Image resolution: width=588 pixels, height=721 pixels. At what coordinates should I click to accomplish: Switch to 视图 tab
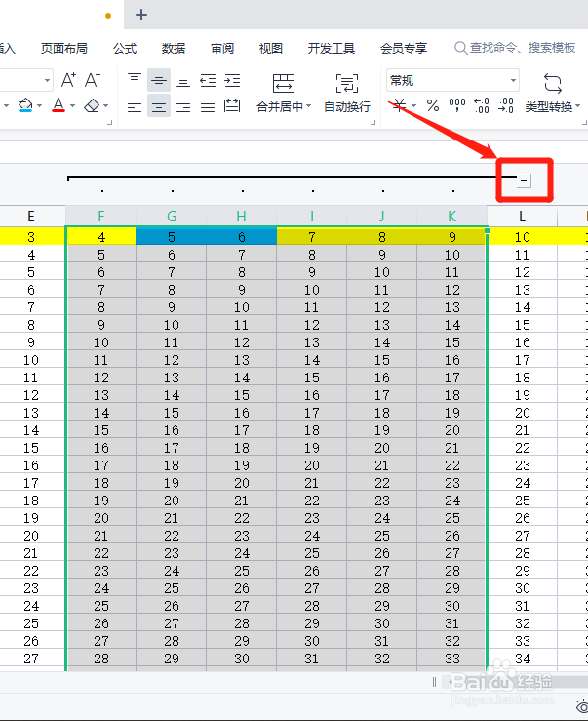(x=271, y=48)
